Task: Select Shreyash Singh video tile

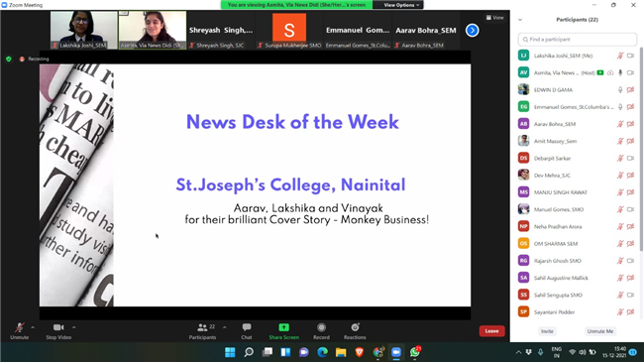Action: point(221,30)
